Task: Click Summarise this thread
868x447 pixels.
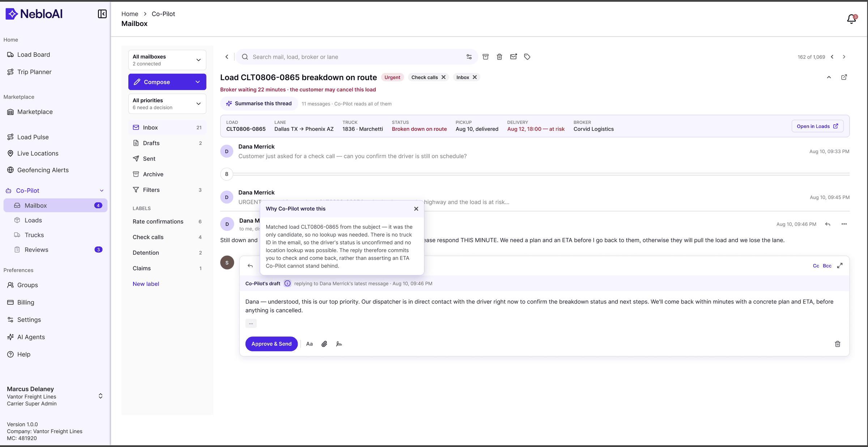Action: [x=259, y=104]
